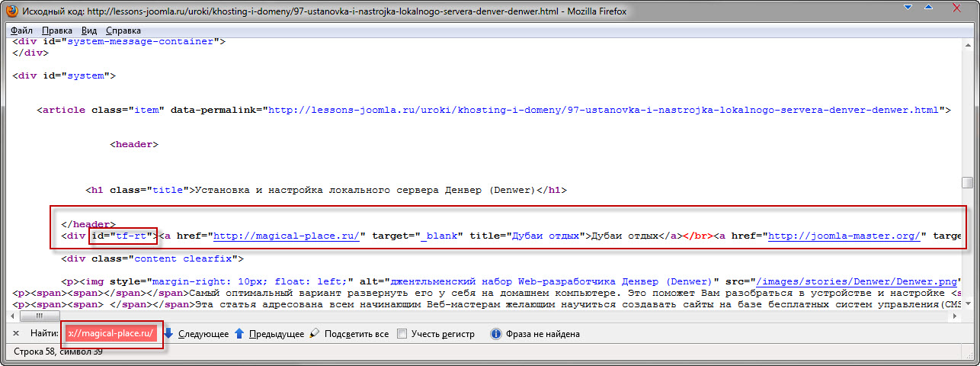
Task: Open the Вид menu
Action: coord(89,30)
